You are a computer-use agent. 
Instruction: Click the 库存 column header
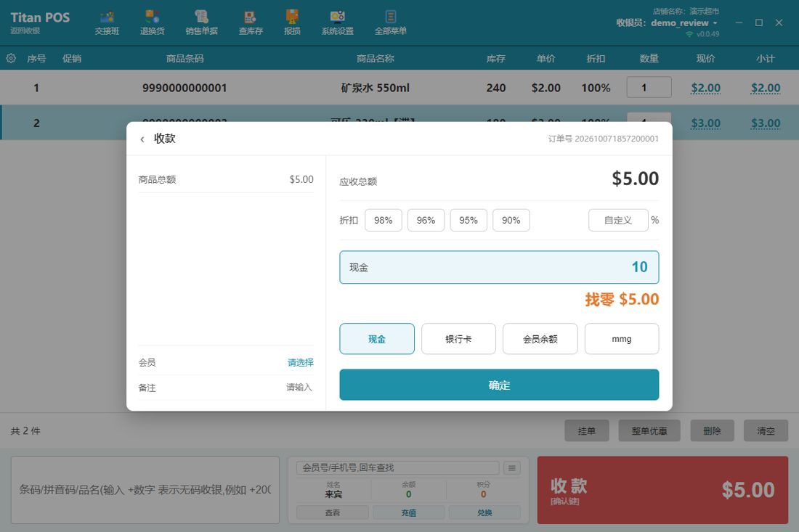[495, 59]
